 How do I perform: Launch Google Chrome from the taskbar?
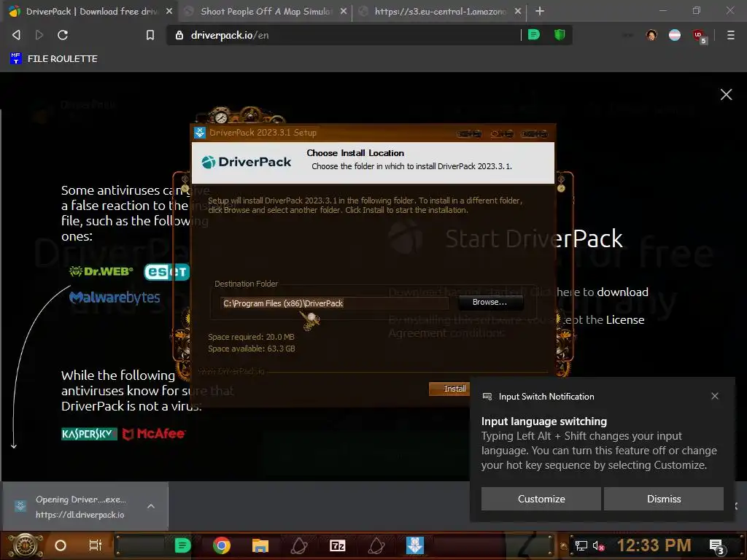tap(222, 545)
